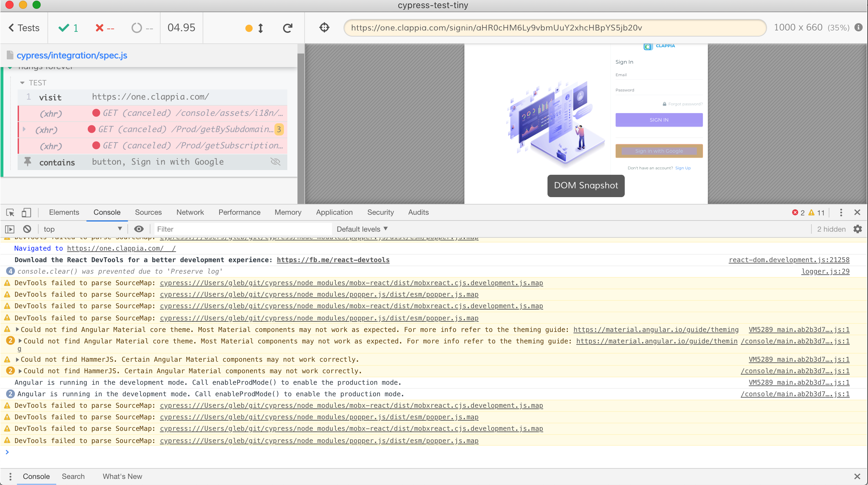Toggle visibility on the contains command row

pyautogui.click(x=275, y=162)
